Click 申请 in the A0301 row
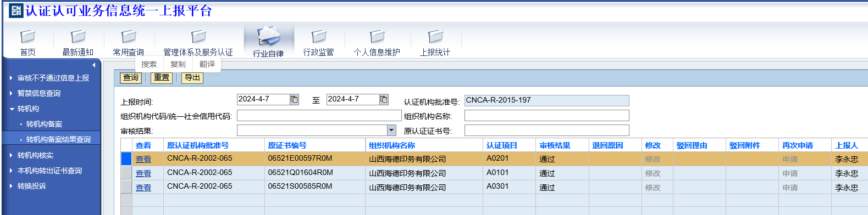The width and height of the screenshot is (868, 215). pos(790,188)
